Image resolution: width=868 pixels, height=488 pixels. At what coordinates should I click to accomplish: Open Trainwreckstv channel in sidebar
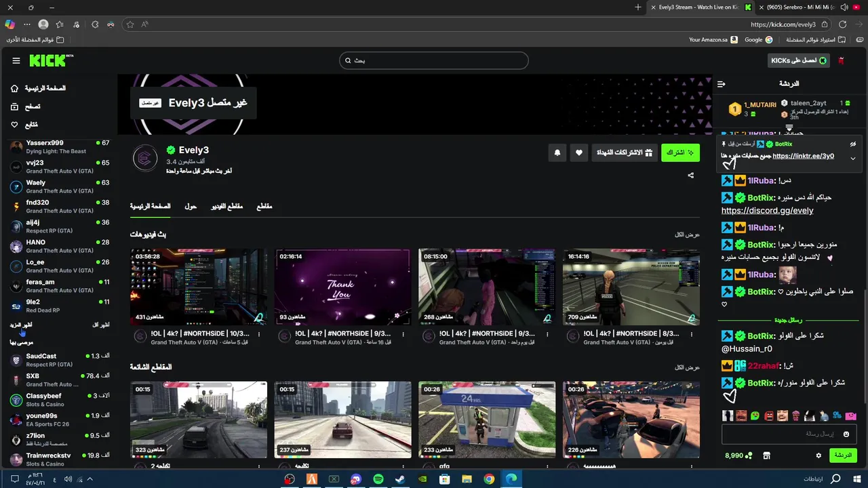pyautogui.click(x=60, y=460)
